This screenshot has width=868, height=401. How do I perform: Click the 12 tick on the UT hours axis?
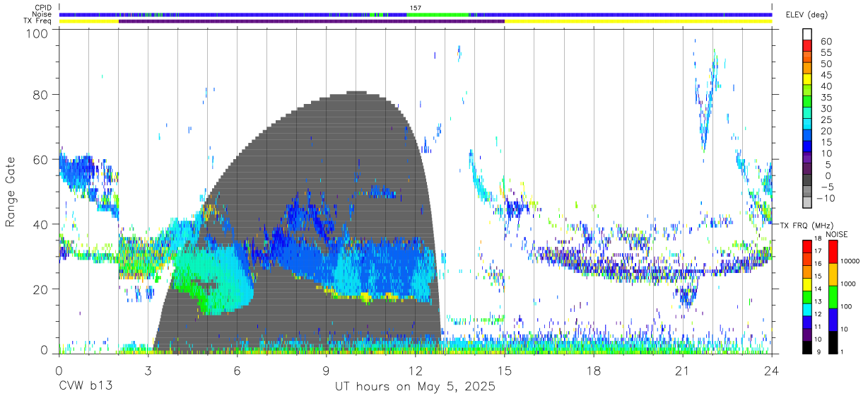pos(415,370)
